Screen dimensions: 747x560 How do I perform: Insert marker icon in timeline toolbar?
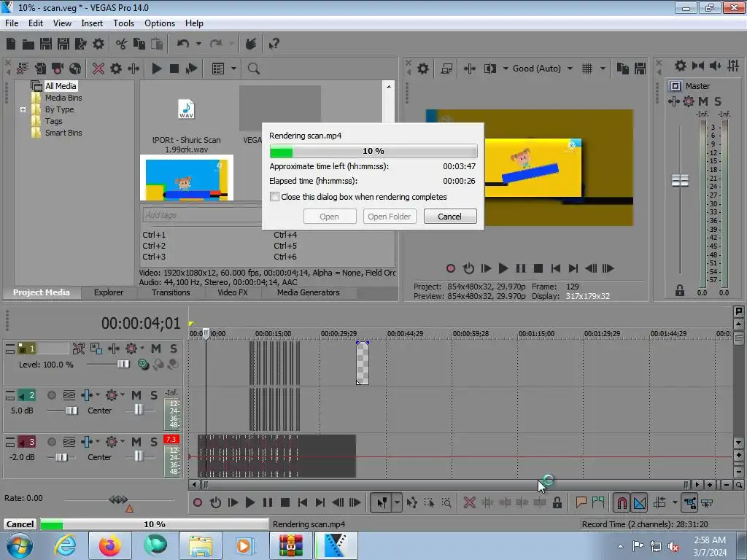[581, 502]
